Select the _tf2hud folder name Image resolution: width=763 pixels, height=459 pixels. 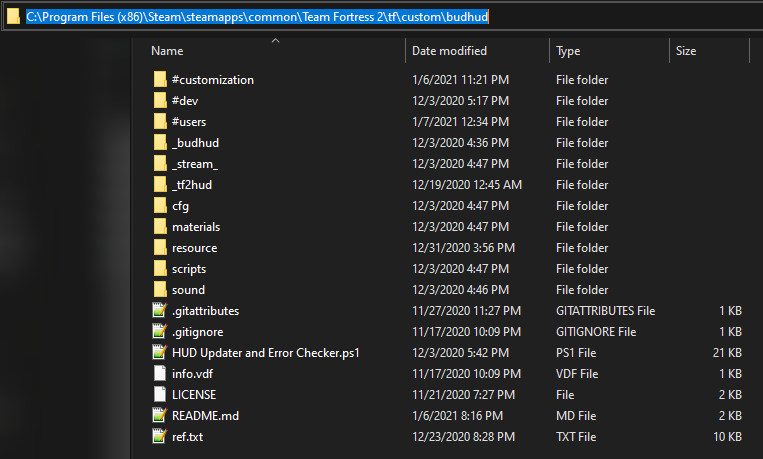coord(192,185)
